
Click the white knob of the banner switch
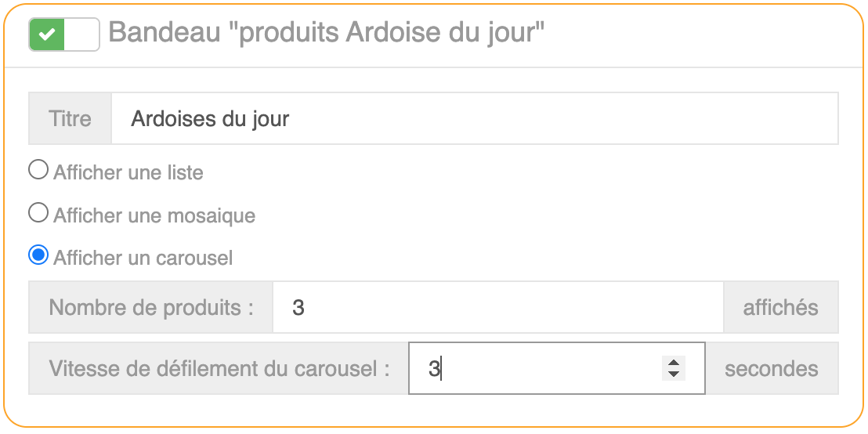point(81,34)
